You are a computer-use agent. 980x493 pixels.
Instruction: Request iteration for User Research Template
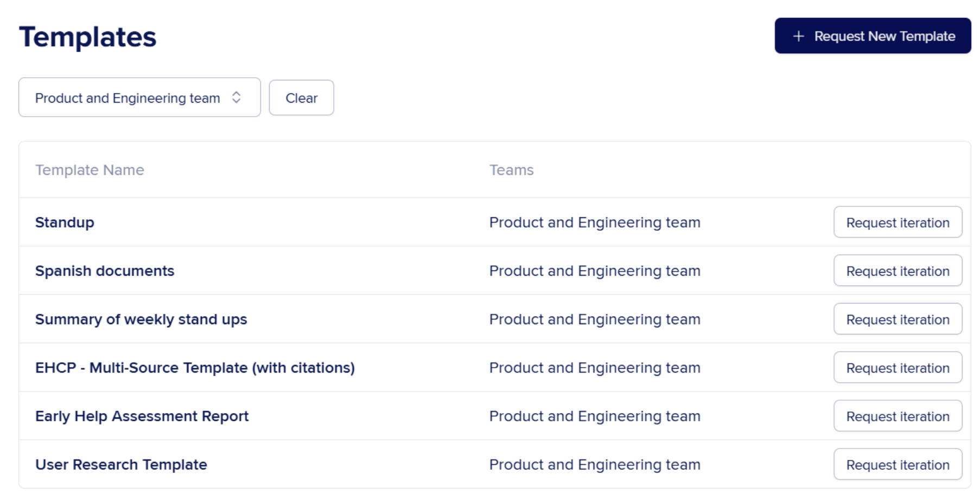(x=898, y=465)
